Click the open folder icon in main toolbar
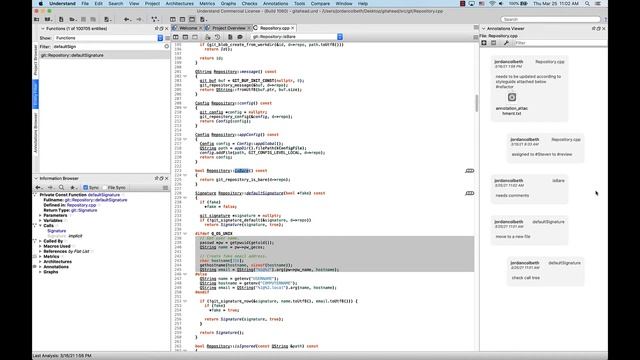This screenshot has height=360, width=640. [x=73, y=19]
